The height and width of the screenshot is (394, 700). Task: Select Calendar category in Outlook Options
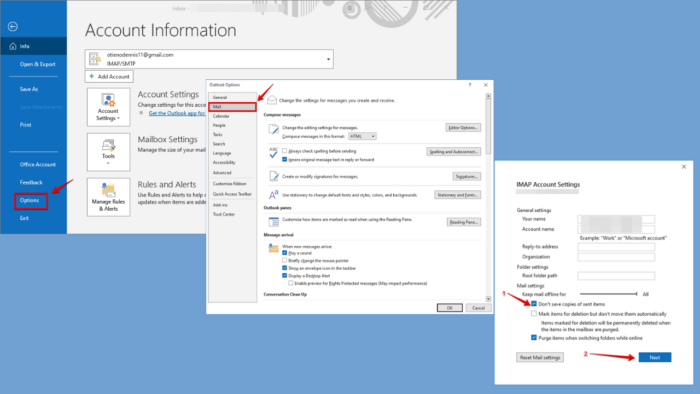[221, 116]
